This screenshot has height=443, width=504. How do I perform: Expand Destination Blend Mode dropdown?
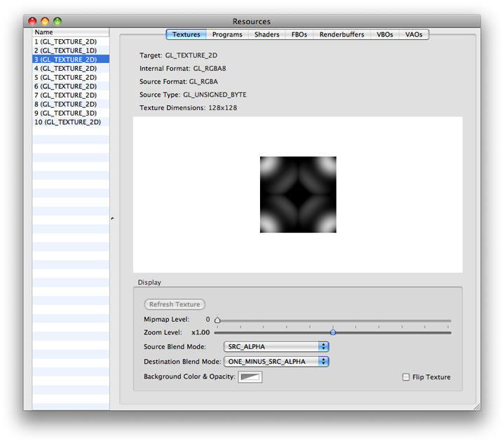pos(276,362)
